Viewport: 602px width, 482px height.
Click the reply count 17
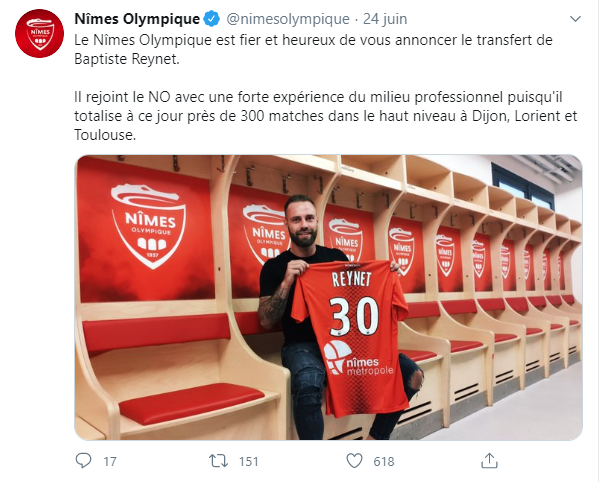coord(110,462)
